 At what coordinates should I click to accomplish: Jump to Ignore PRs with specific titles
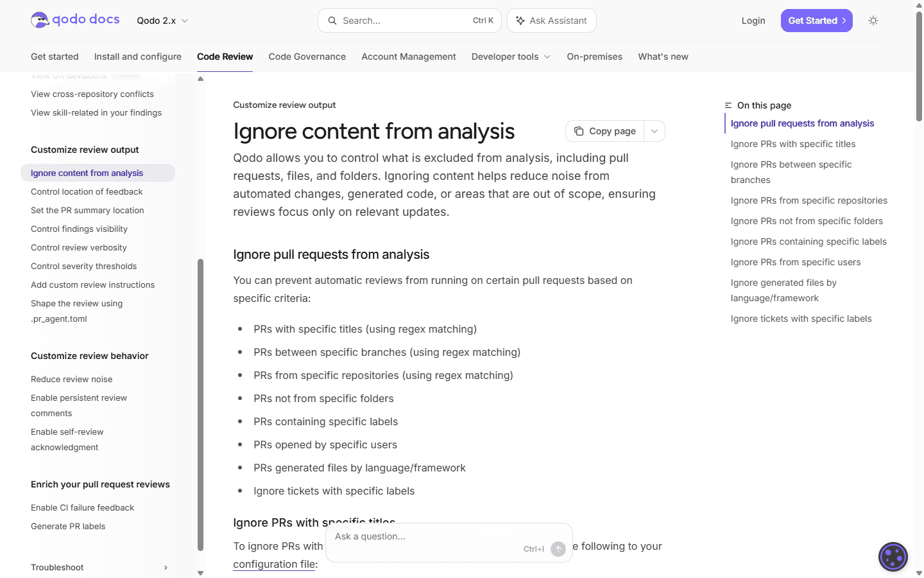(x=793, y=144)
